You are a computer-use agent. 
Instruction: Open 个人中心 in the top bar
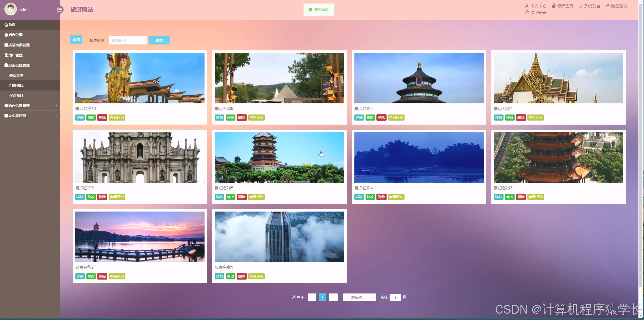536,6
